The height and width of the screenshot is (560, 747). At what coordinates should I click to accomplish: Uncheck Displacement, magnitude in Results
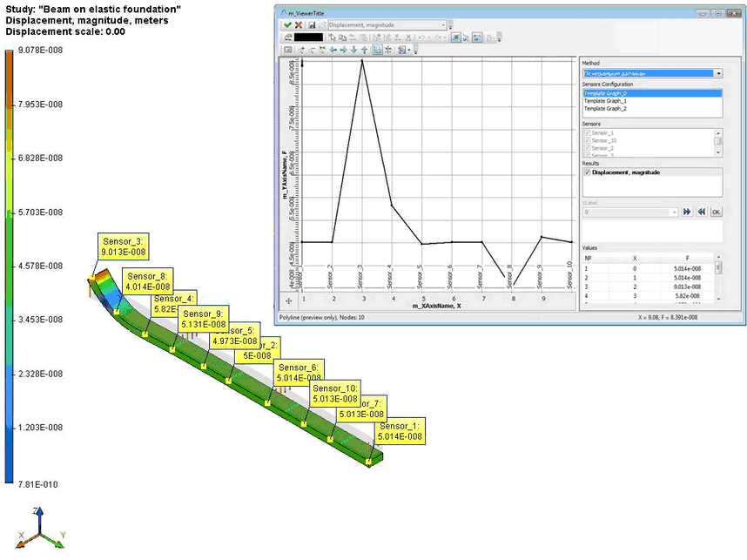[586, 172]
